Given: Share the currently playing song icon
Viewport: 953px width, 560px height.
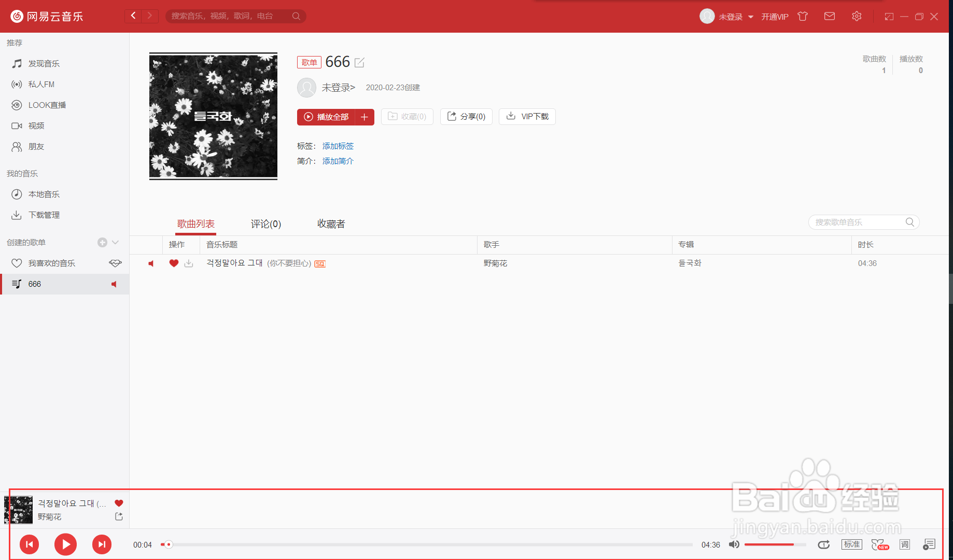Looking at the screenshot, I should pyautogui.click(x=119, y=516).
